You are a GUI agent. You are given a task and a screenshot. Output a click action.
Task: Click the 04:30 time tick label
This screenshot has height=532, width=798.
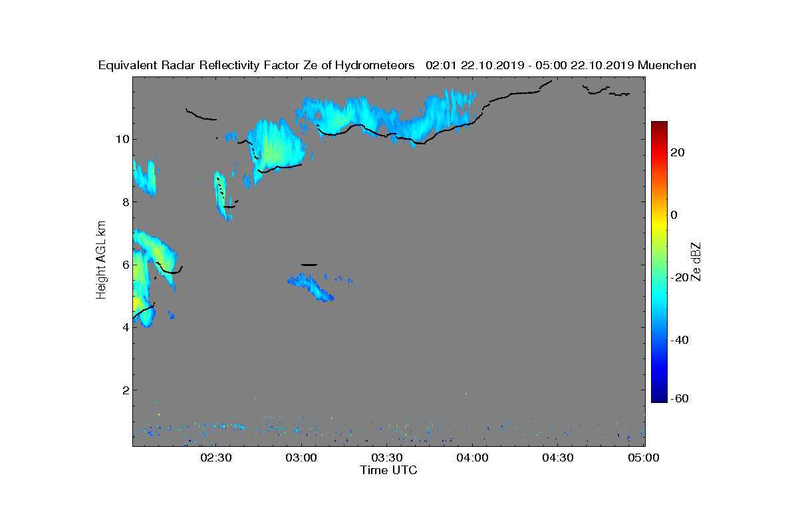click(x=558, y=458)
